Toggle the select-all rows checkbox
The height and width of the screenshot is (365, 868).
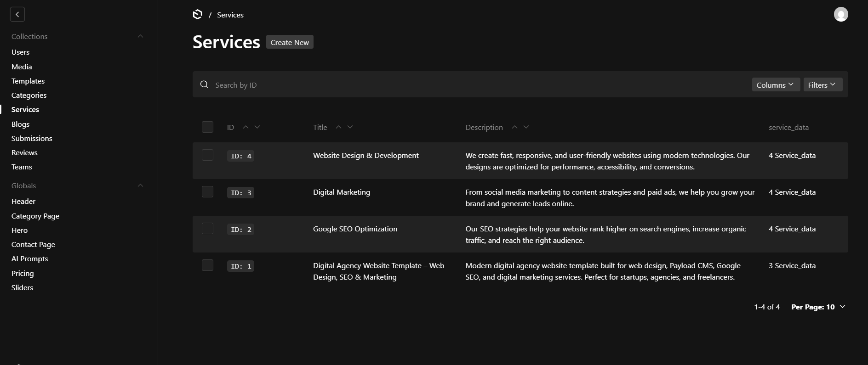point(207,127)
